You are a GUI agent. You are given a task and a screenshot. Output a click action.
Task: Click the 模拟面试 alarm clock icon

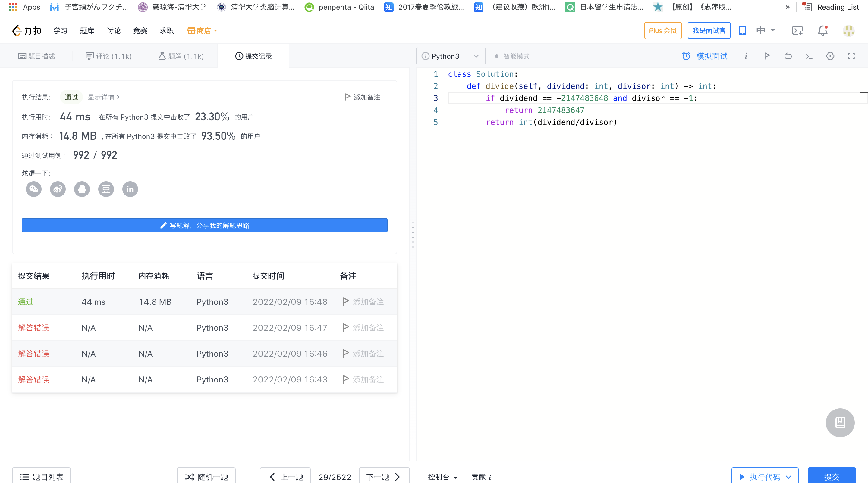click(x=686, y=56)
